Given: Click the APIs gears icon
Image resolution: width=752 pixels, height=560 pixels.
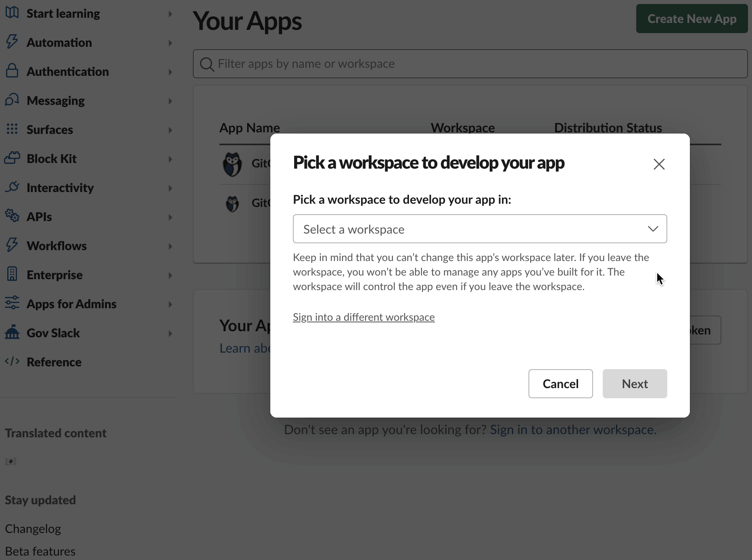Looking at the screenshot, I should click(12, 216).
